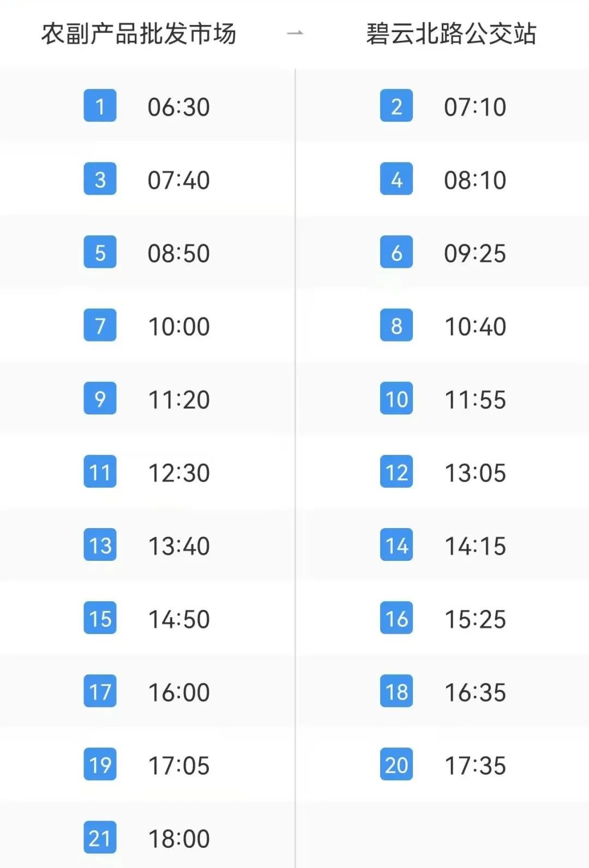Tap the 18:00 last departure time
The height and width of the screenshot is (868, 589).
[178, 838]
